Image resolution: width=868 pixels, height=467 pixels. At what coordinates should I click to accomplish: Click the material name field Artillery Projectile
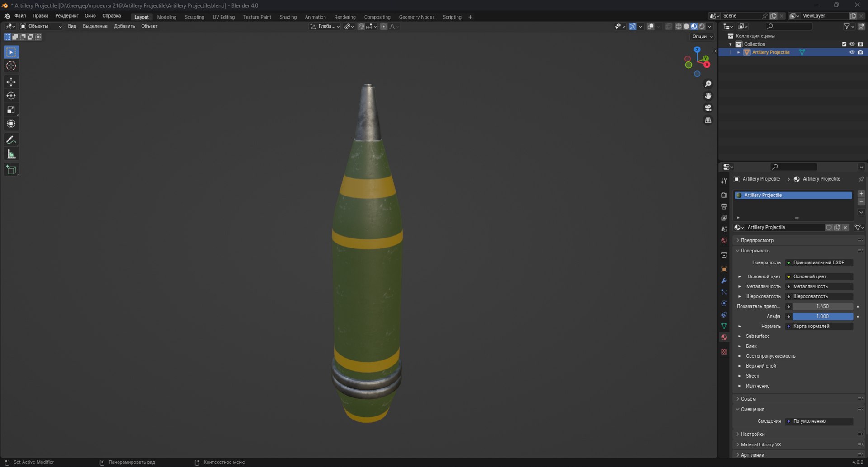[785, 227]
